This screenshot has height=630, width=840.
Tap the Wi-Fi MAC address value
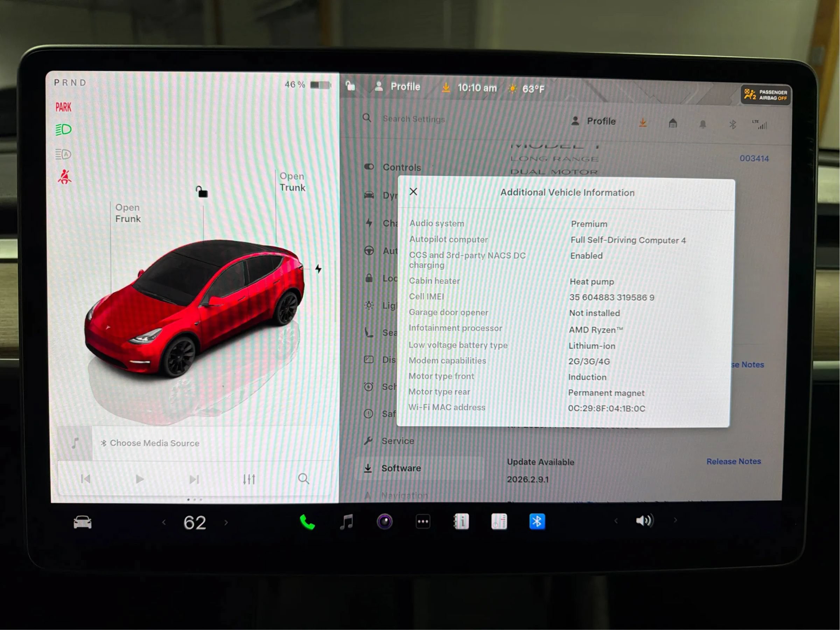coord(607,408)
